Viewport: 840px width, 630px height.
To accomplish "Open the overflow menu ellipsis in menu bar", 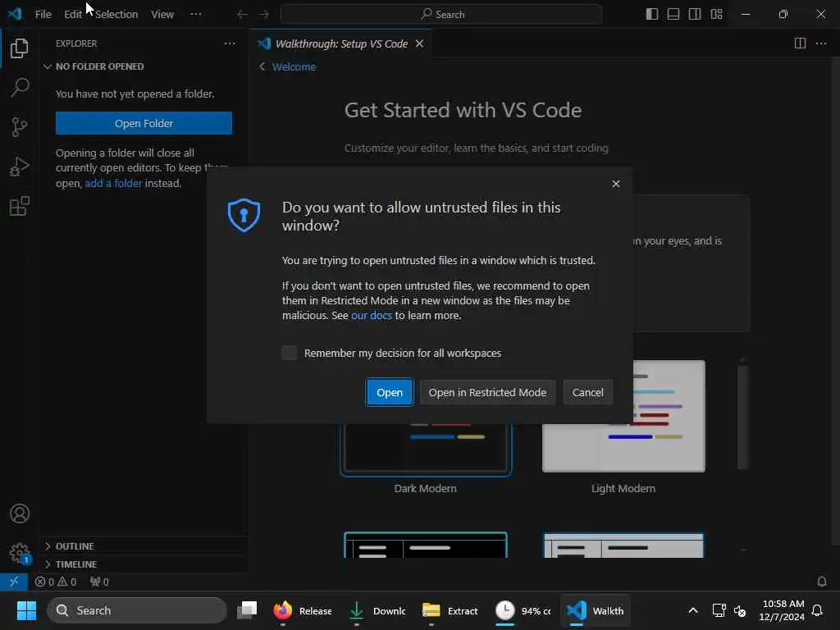I will point(196,14).
